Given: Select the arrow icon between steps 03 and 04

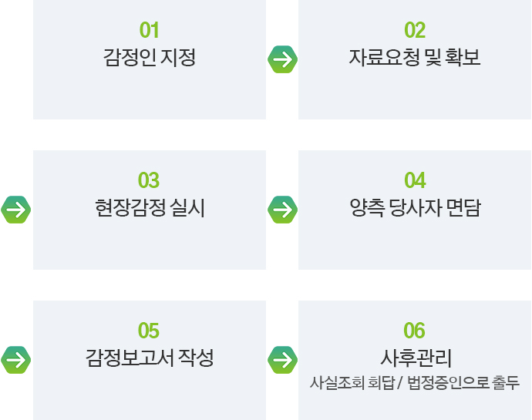Looking at the screenshot, I should pos(282,210).
